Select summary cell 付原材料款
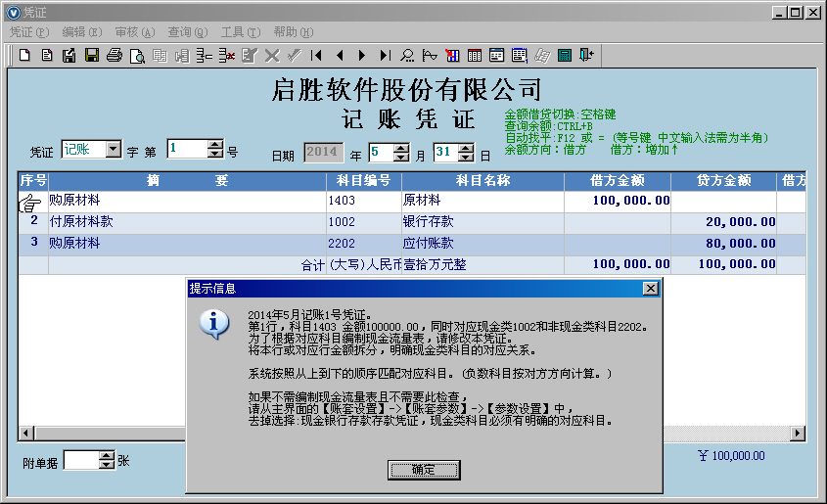The width and height of the screenshot is (827, 504). point(187,223)
